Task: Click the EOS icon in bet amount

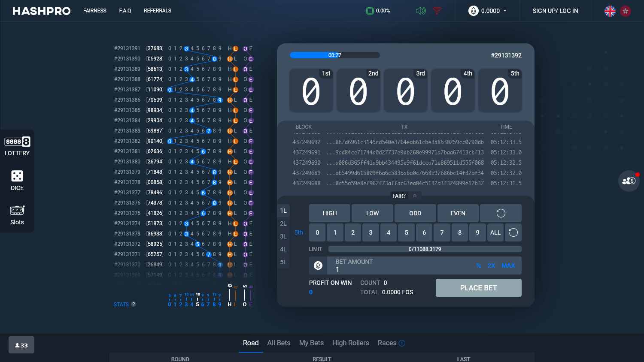Action: click(318, 265)
